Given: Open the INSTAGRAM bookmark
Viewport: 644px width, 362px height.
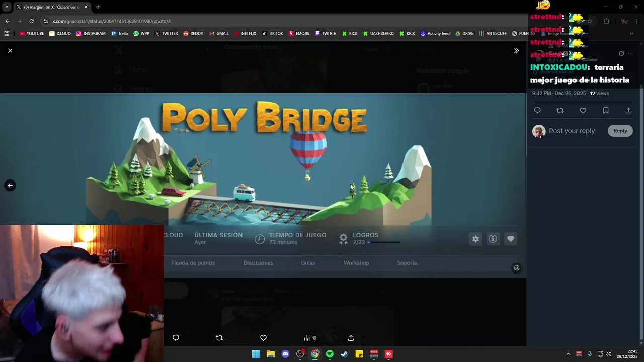Looking at the screenshot, I should point(91,34).
